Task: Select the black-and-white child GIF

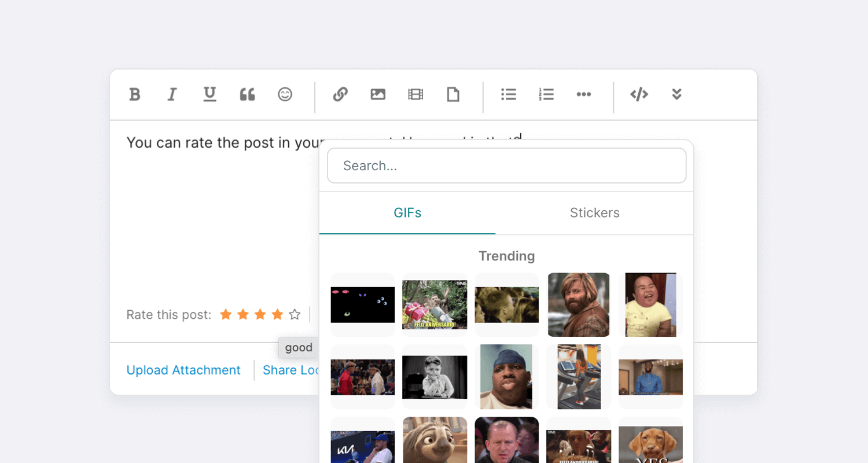Action: click(435, 377)
